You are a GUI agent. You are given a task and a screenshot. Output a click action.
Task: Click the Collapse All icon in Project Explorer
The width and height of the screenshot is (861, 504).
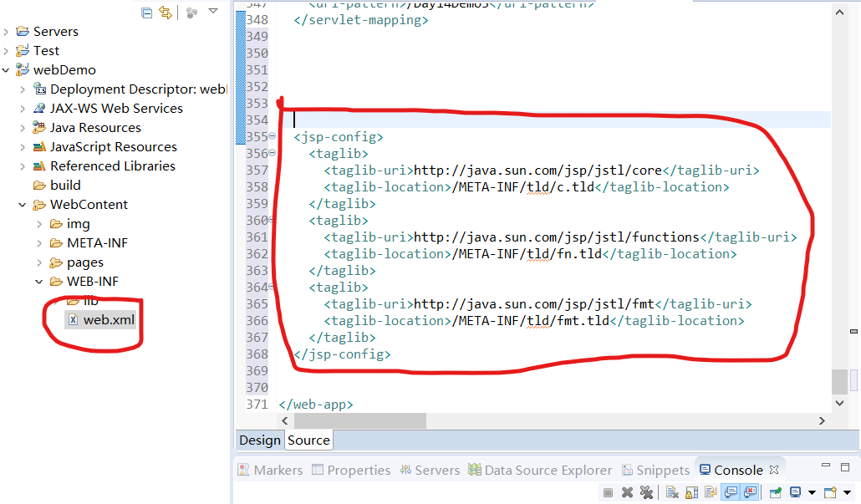147,13
